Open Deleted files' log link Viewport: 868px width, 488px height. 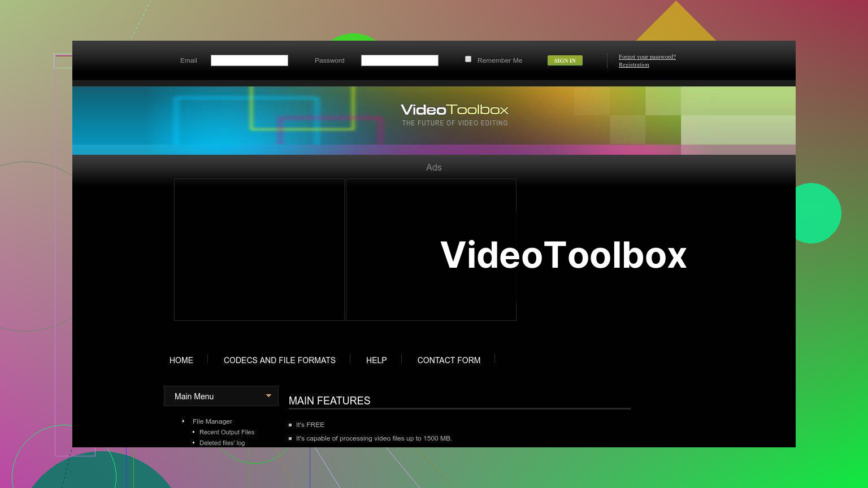point(222,443)
